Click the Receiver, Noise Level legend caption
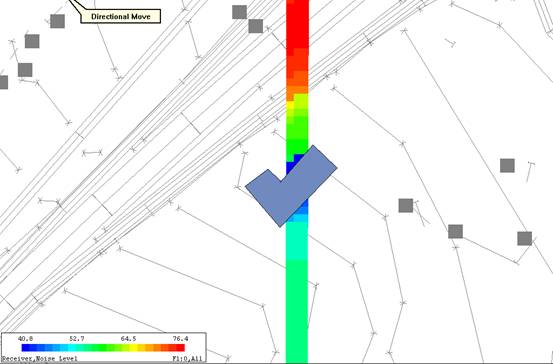 click(40, 359)
